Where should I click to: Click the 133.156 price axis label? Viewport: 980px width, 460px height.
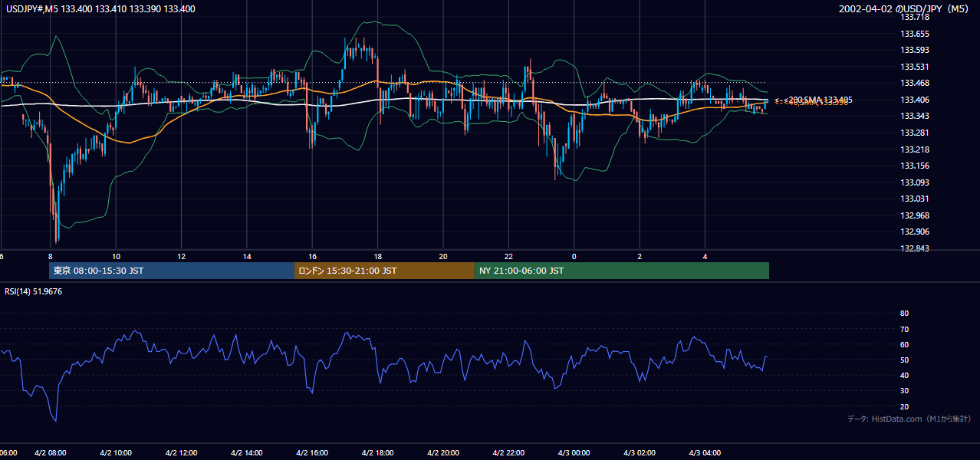point(915,166)
